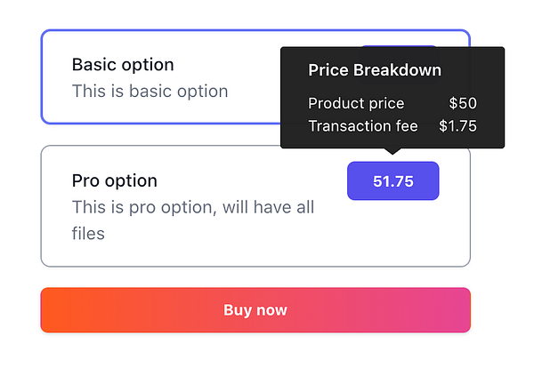
Task: Click the "Transaction fee" label
Action: tap(363, 126)
